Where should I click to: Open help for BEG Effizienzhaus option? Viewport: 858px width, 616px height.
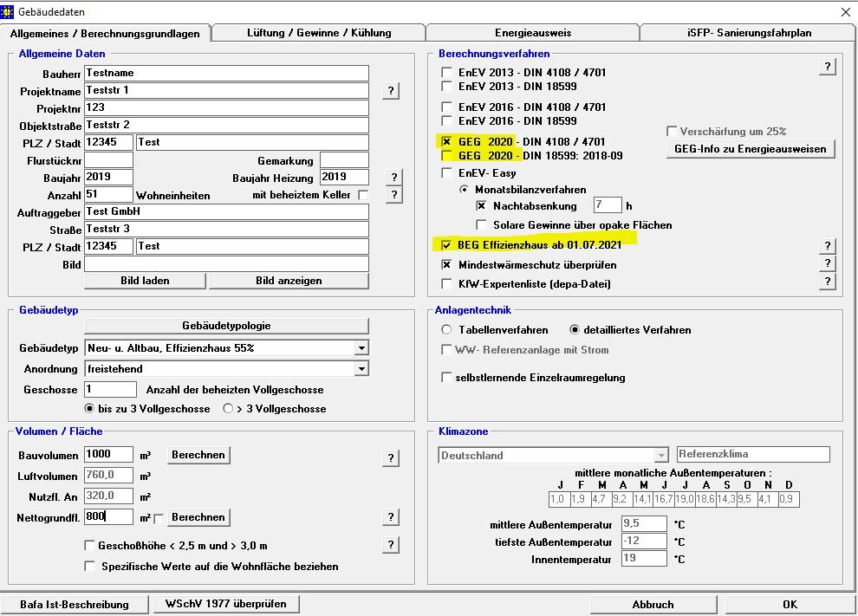point(828,246)
